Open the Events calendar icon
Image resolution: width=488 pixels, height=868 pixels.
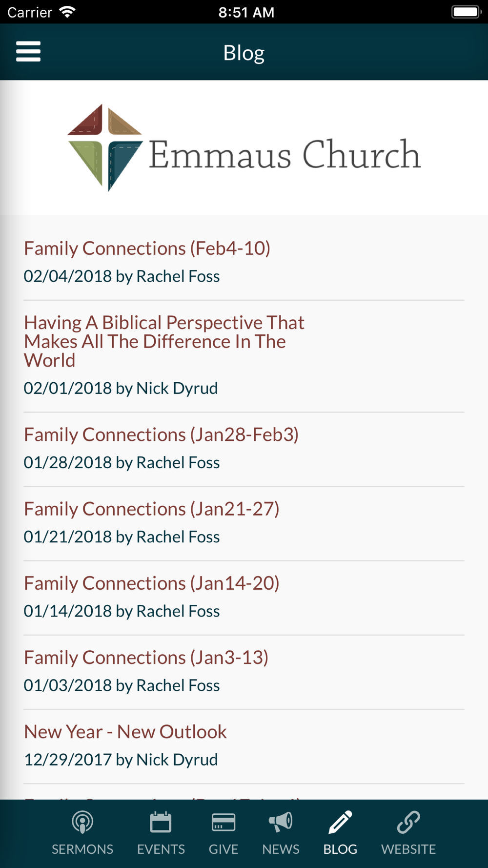tap(161, 822)
